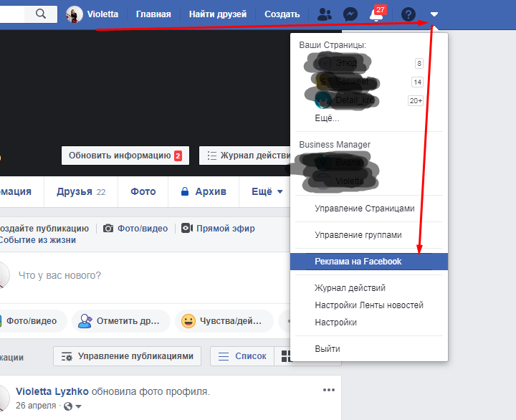Screen dimensions: 516x420
Task: Select Реклама на Facebook menu item
Action: point(369,262)
